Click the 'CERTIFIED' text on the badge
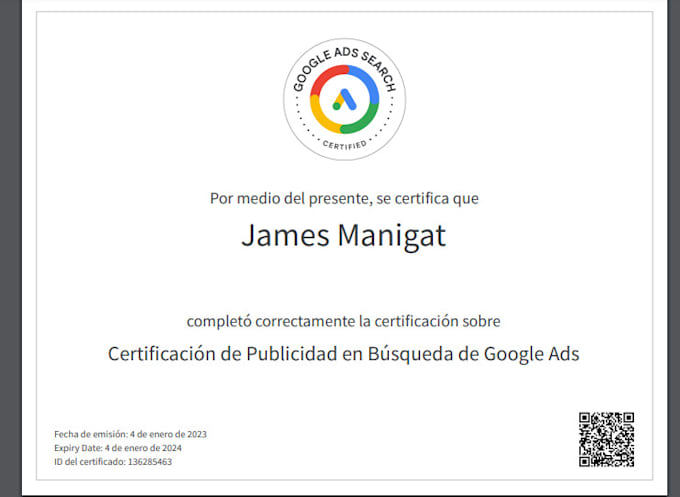The width and height of the screenshot is (680, 497). coord(345,145)
